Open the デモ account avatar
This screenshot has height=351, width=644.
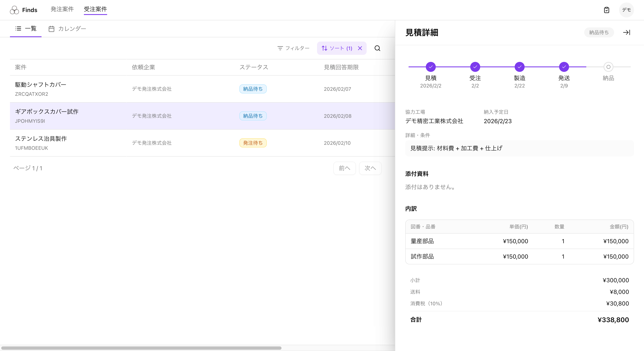(x=627, y=10)
